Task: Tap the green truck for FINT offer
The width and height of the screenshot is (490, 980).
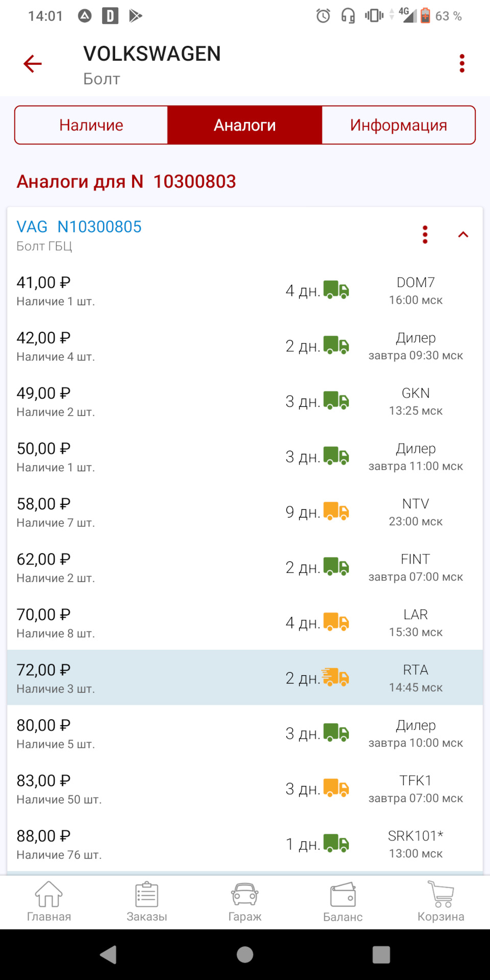Action: pos(336,567)
